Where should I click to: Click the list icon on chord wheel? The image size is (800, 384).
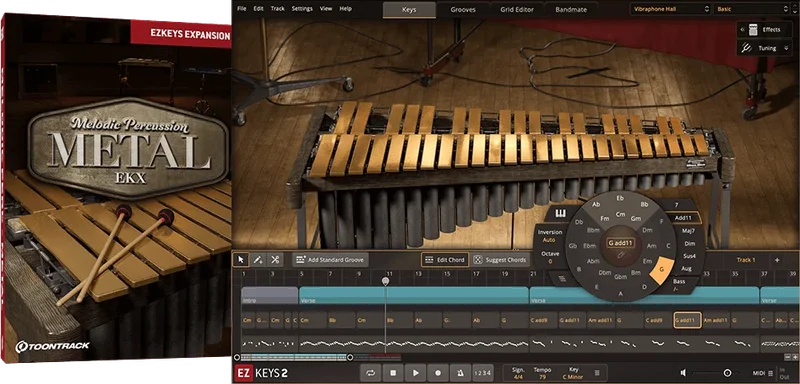tap(562, 278)
